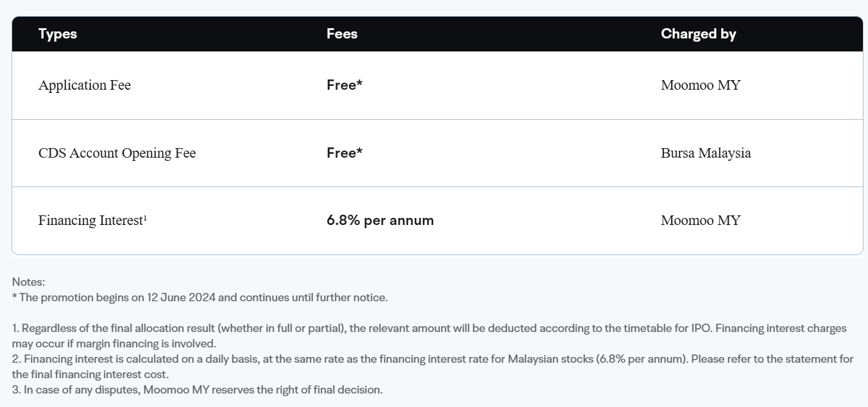Click Moomoo MY in the Financing Interest row
This screenshot has width=868, height=407.
(x=701, y=220)
